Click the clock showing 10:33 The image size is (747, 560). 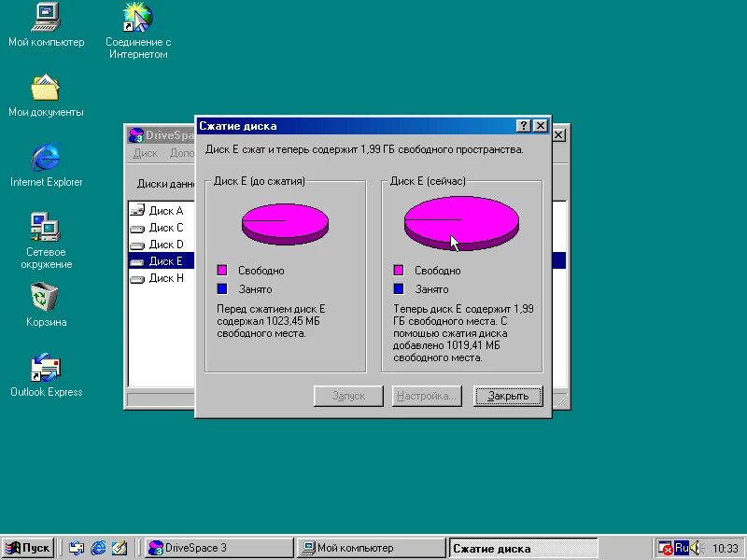726,549
